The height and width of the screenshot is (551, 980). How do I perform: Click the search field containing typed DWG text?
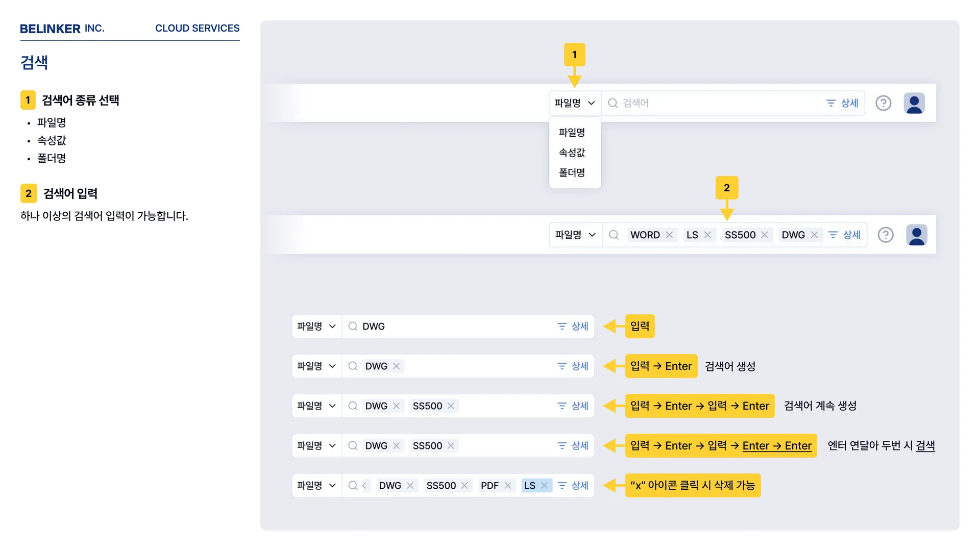459,327
